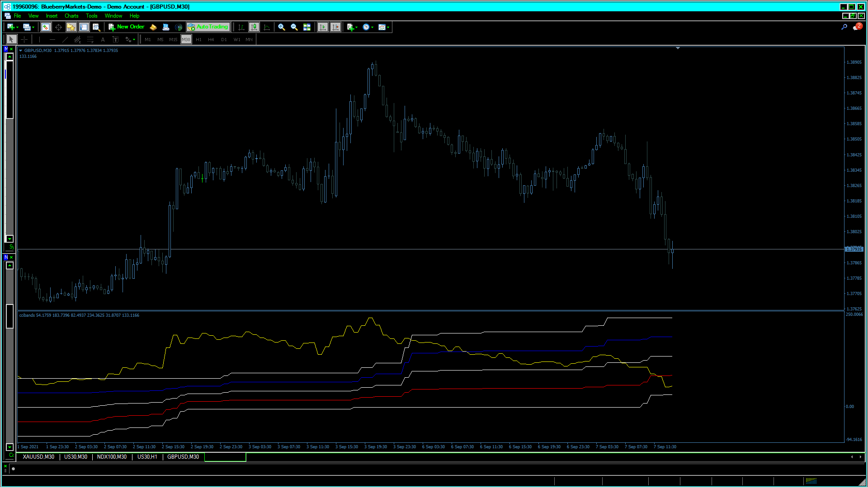The image size is (868, 488).
Task: Toggle chart Auto Scroll
Action: click(x=322, y=27)
